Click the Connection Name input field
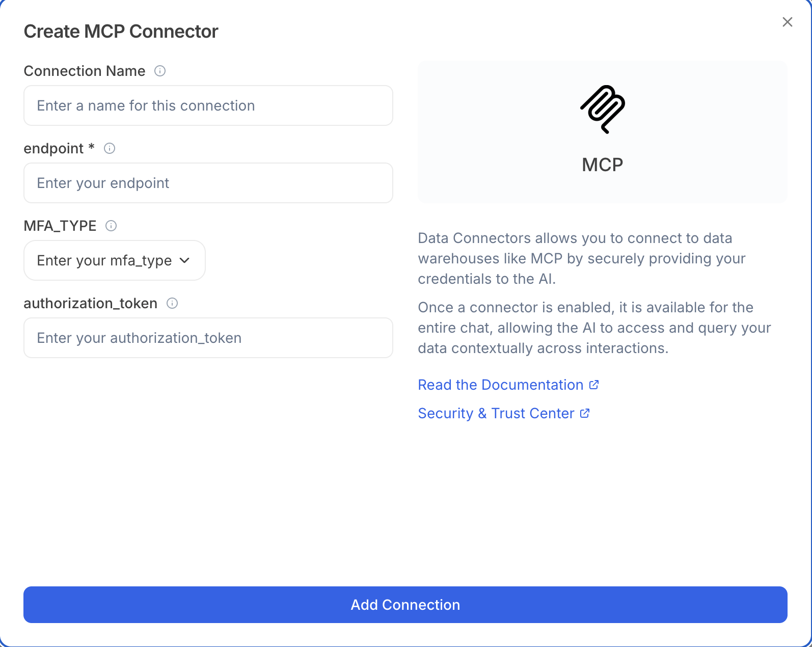This screenshot has width=812, height=647. coord(208,105)
